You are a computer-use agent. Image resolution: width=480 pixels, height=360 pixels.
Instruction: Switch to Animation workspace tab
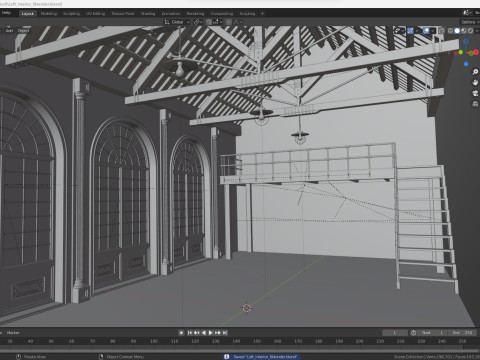(x=171, y=14)
